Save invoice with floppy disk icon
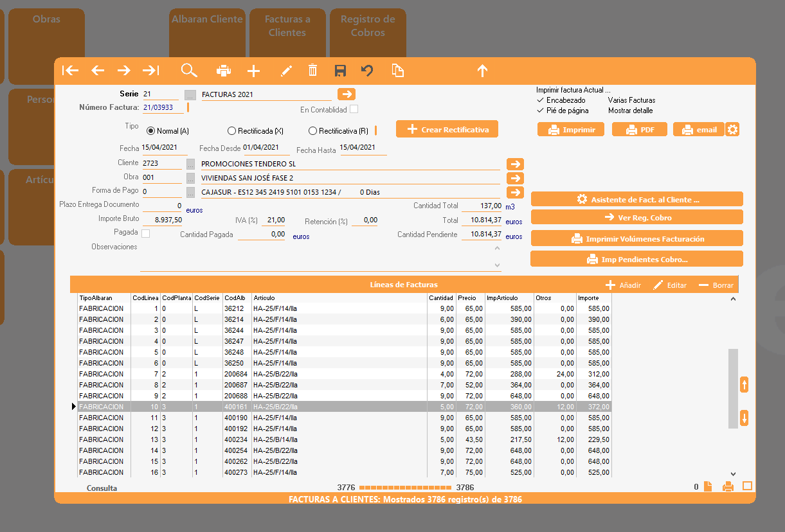Image resolution: width=785 pixels, height=532 pixels. click(x=340, y=71)
